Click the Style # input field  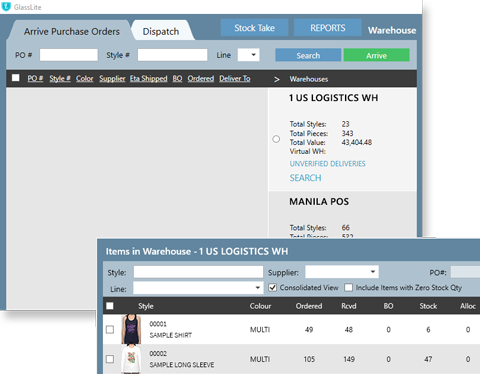(173, 55)
